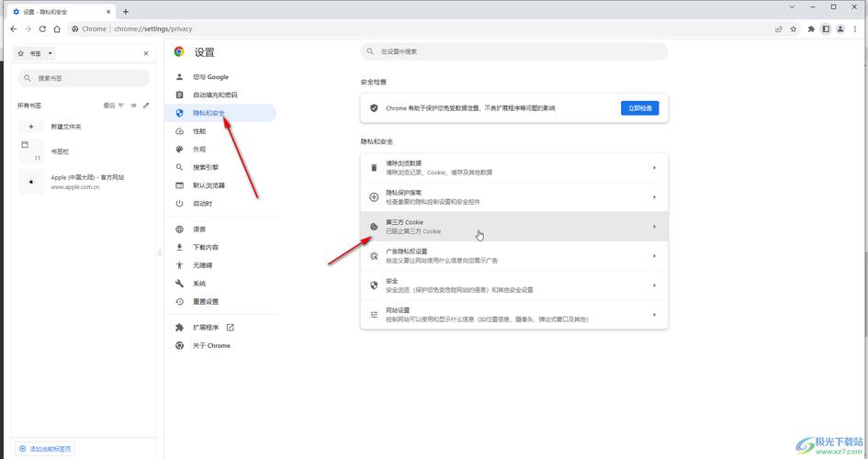Open the Apple (中国大陆) bookmark
The image size is (868, 459).
[x=83, y=182]
